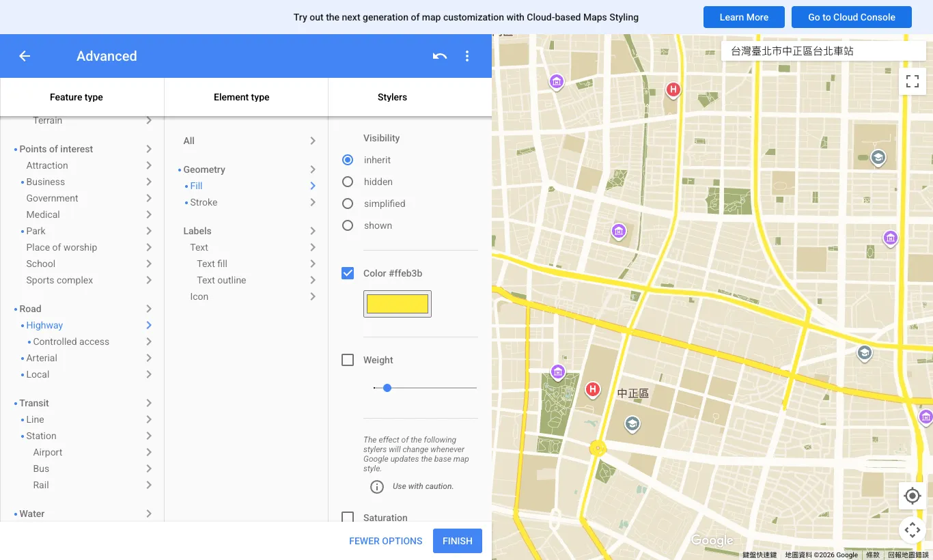Open the three-dot more options menu
This screenshot has height=560, width=933.
(x=467, y=56)
